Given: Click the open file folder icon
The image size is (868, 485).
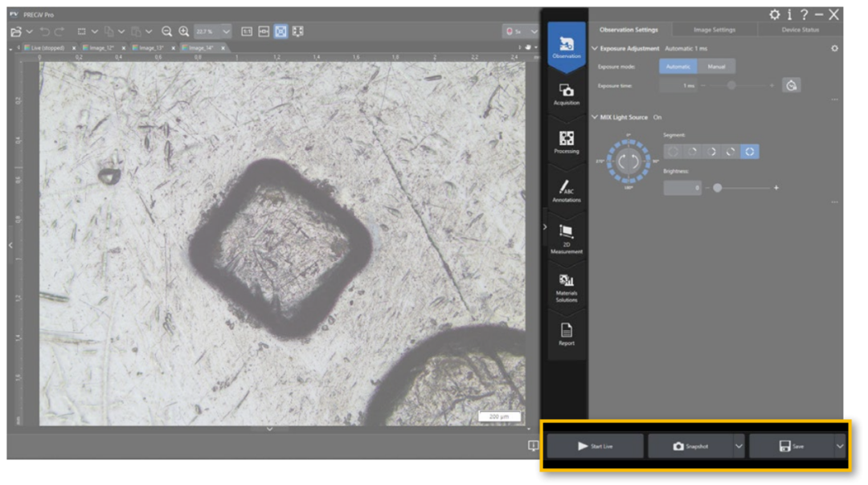Looking at the screenshot, I should 16,31.
